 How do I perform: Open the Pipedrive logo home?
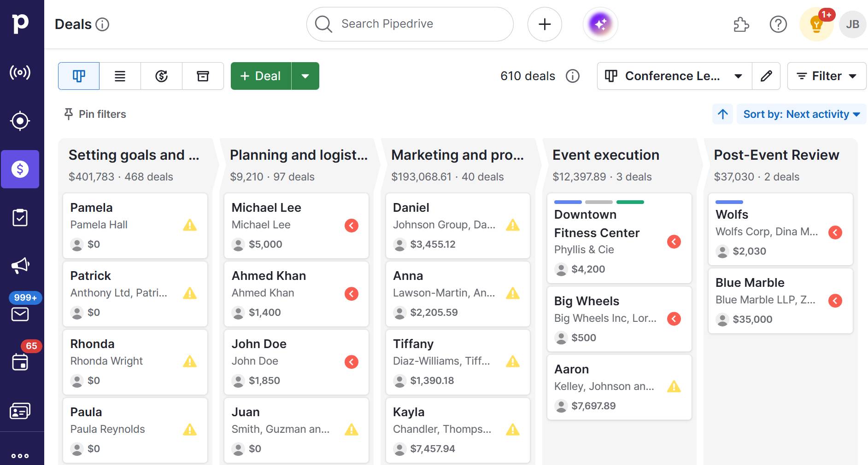point(20,23)
